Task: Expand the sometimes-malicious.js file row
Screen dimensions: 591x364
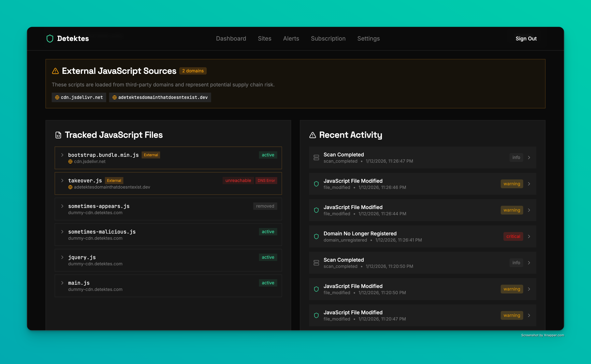Action: 62,232
